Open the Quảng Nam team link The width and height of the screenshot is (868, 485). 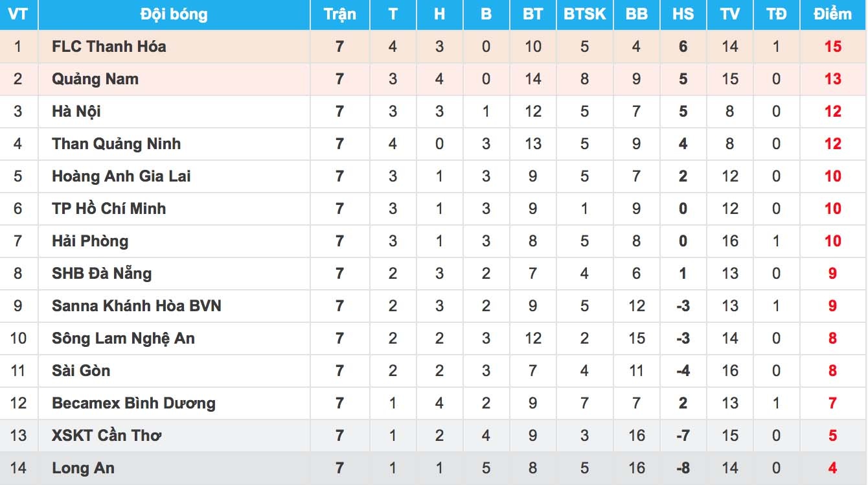point(95,79)
